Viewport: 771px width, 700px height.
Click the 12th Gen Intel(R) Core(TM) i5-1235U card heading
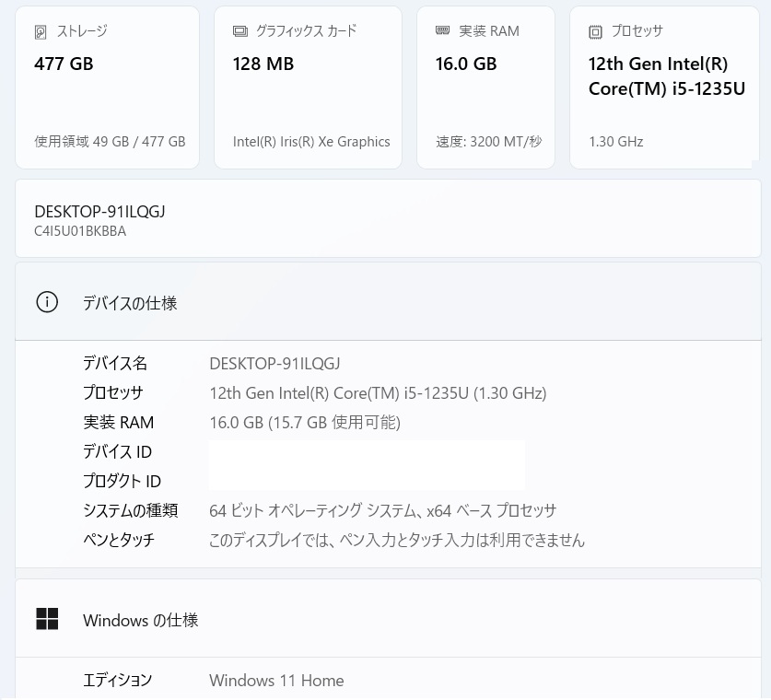(x=667, y=76)
